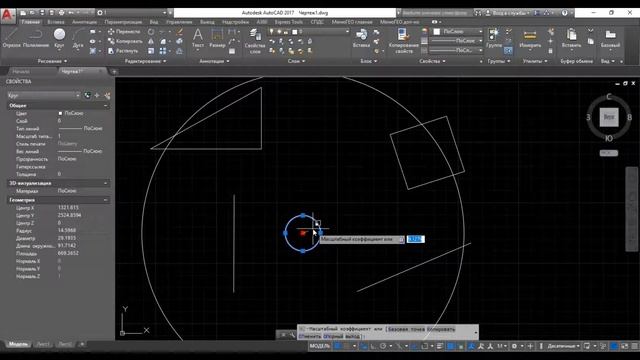Click the Базовый view icon
Screen dimensions: 640x360
pyautogui.click(x=610, y=38)
